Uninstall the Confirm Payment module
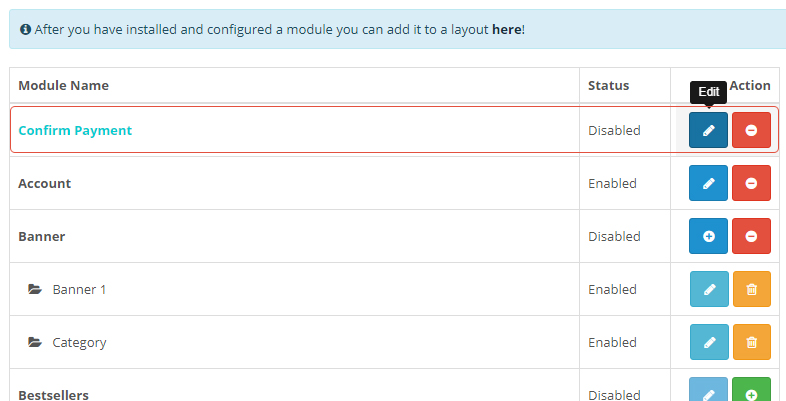The image size is (786, 401). [751, 130]
